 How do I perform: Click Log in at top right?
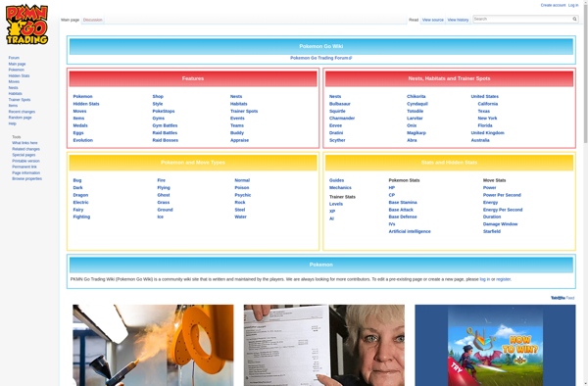[573, 5]
